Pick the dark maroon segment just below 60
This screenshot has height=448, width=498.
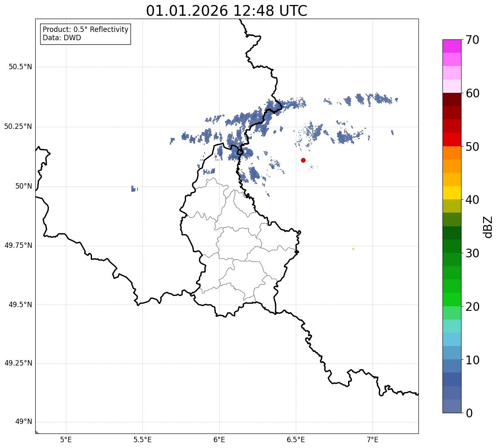click(452, 99)
